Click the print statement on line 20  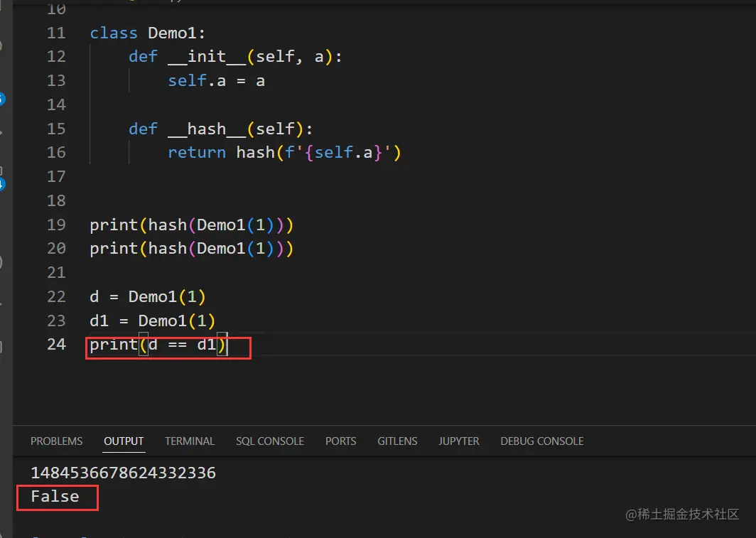(191, 248)
